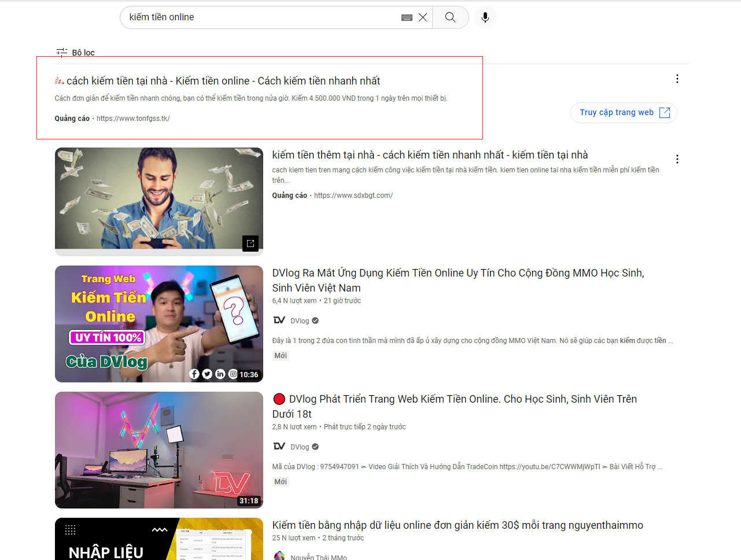Click 10:36 duration badge on thumbnail

pos(249,375)
